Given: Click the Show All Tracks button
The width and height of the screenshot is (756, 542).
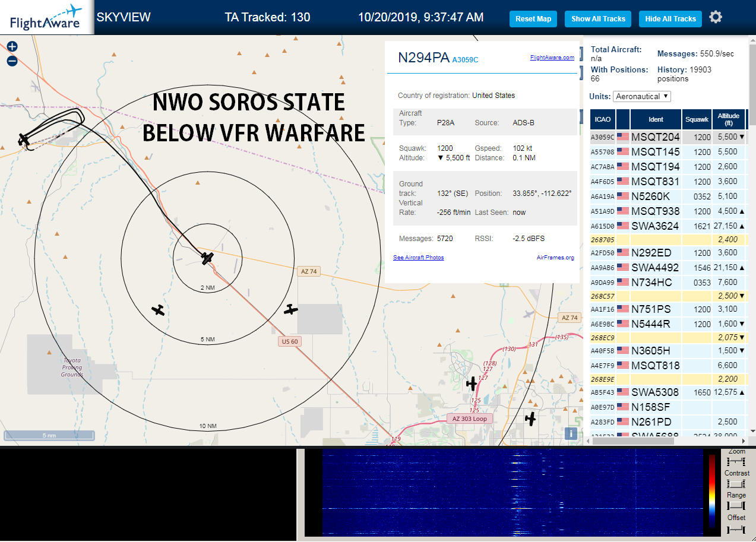Looking at the screenshot, I should tap(599, 19).
